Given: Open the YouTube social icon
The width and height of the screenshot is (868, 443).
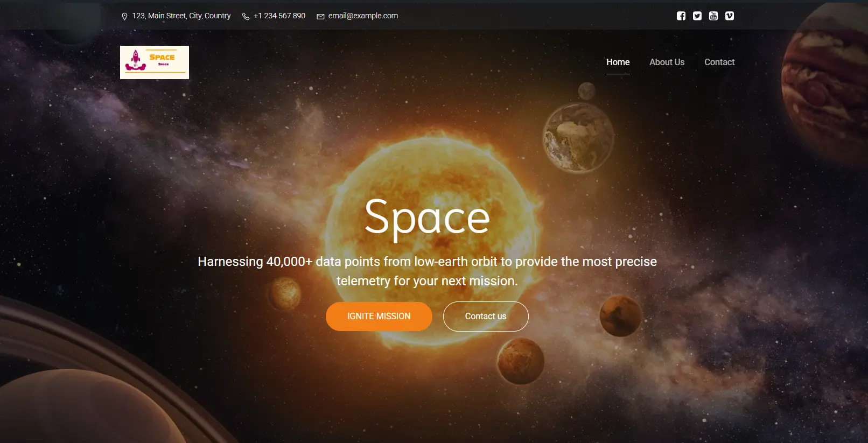Looking at the screenshot, I should [713, 16].
